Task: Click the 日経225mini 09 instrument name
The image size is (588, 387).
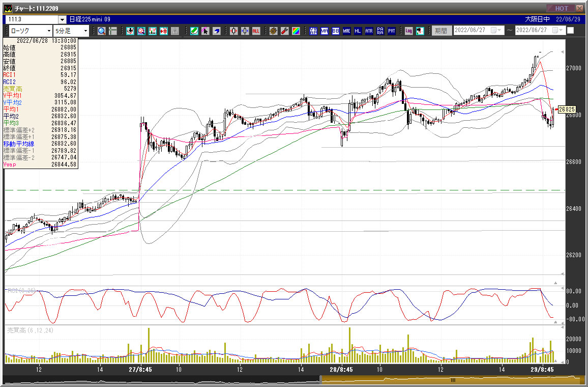Action: [x=90, y=19]
